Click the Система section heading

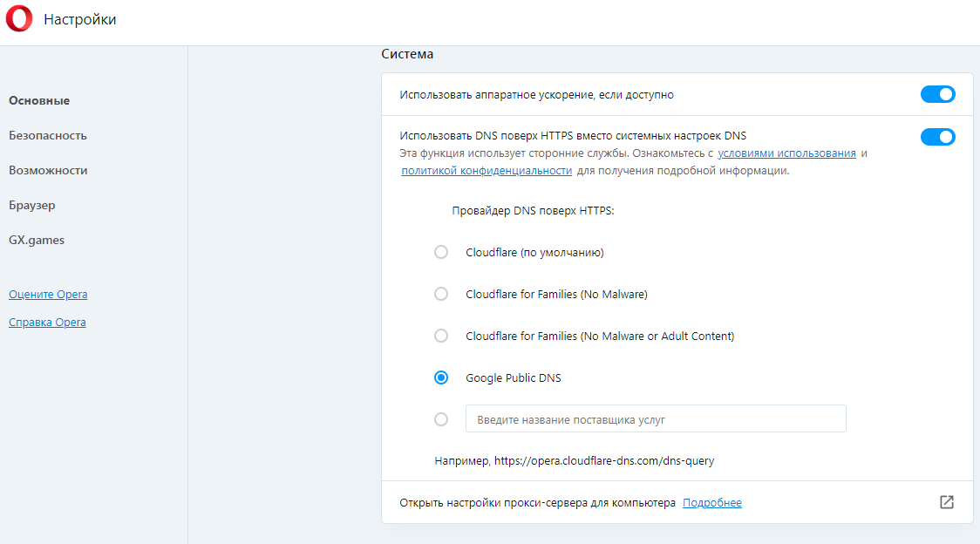407,54
